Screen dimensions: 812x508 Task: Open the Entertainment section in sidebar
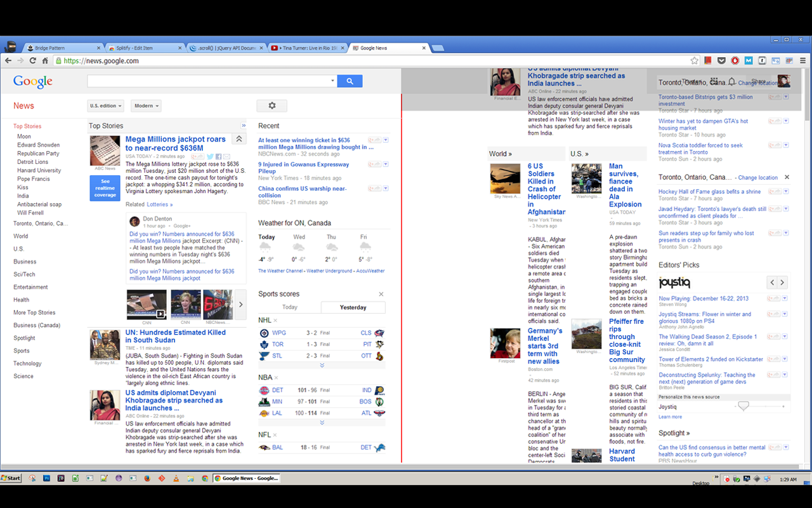pos(30,287)
